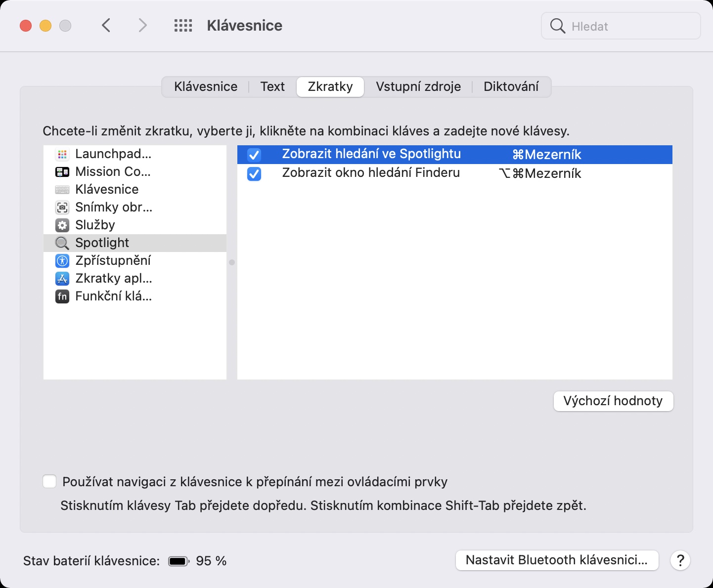Click the Výchozí hodnoty button
The image size is (713, 588).
(x=613, y=401)
